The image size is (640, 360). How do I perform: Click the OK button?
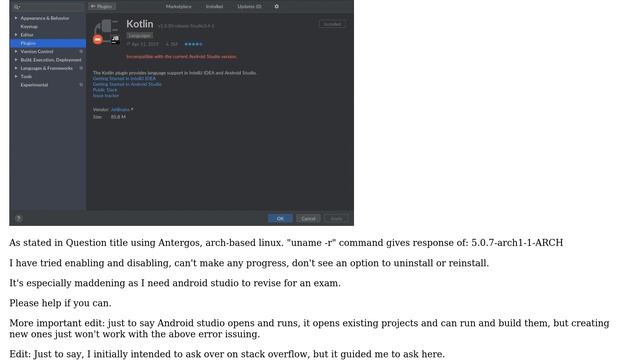[280, 218]
